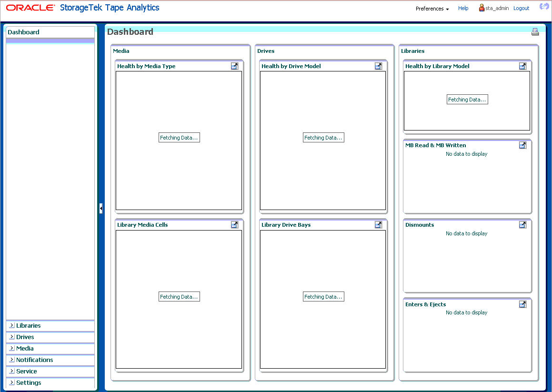Click the Drives column heading on dashboard
Image resolution: width=552 pixels, height=392 pixels.
266,50
